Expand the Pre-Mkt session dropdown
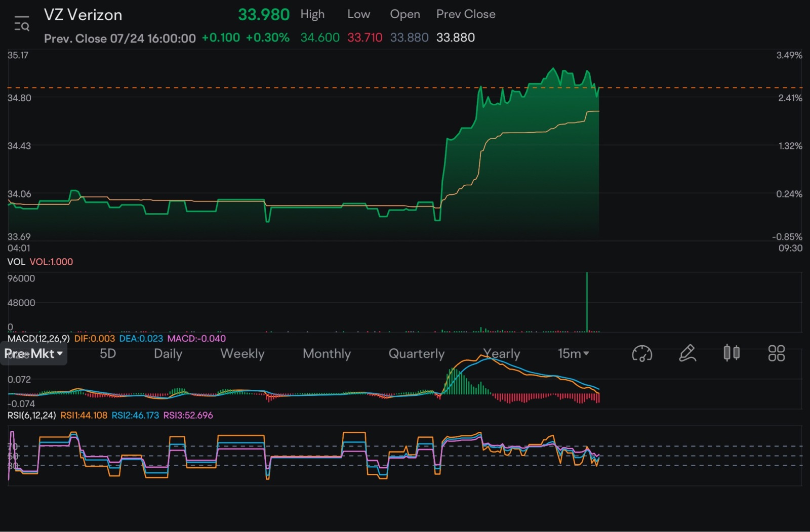 coord(33,353)
